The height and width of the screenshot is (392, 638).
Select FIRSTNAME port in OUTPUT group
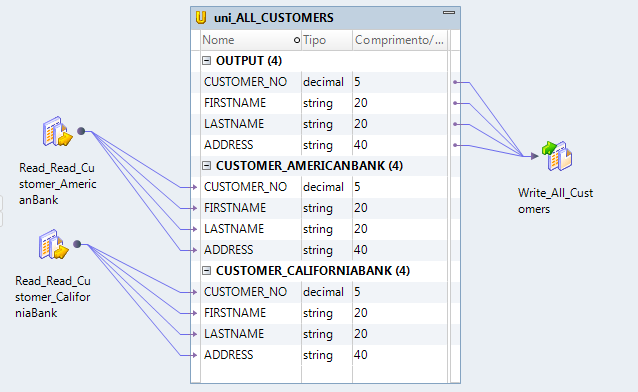click(x=235, y=103)
